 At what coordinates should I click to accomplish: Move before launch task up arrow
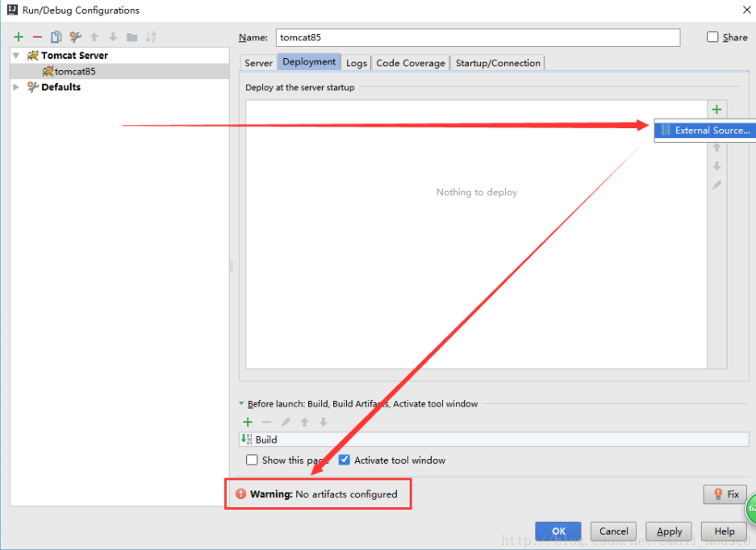tap(304, 422)
